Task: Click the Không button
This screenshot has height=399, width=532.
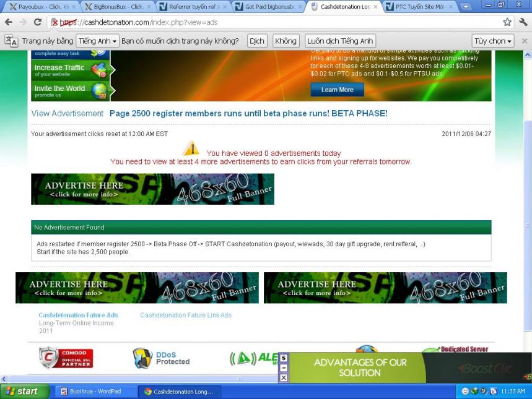Action: coord(286,41)
